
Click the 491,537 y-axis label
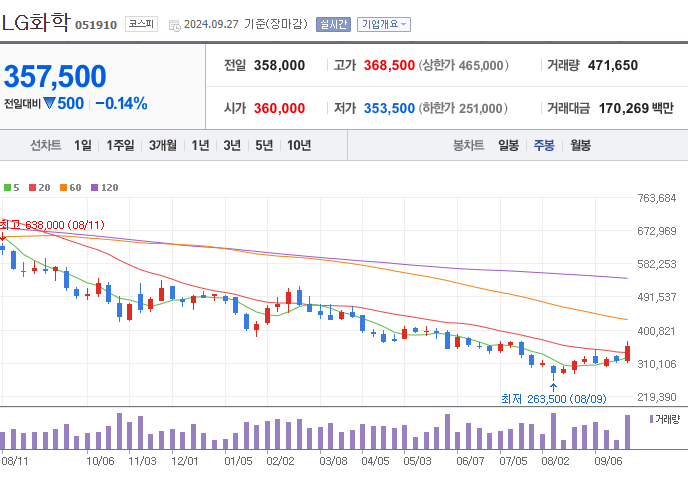[x=657, y=297]
